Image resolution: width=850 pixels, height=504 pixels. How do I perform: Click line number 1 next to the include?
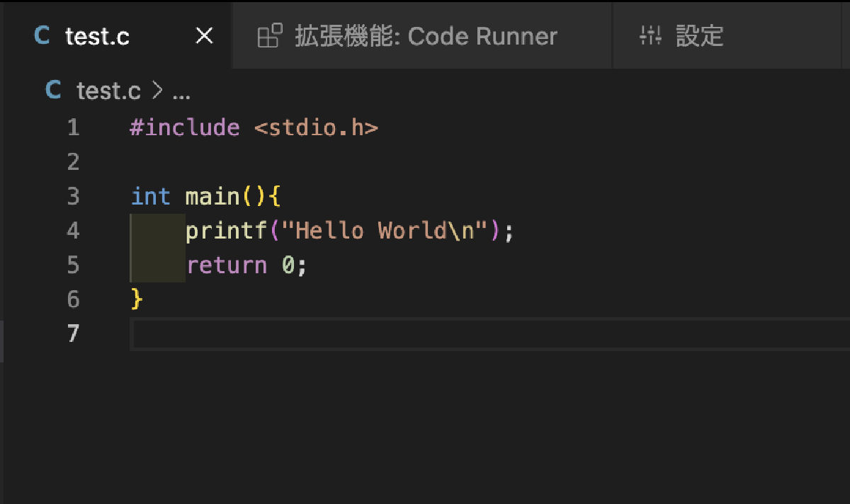click(x=73, y=127)
